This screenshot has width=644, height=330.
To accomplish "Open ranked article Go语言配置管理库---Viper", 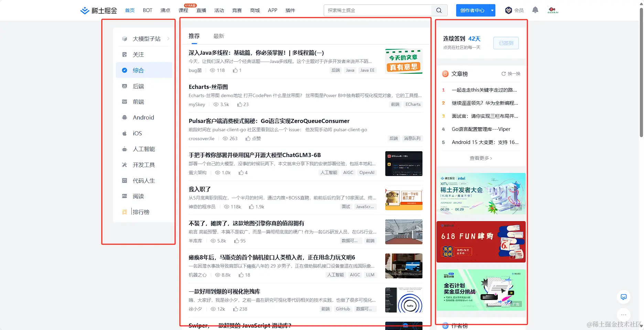I will point(481,129).
